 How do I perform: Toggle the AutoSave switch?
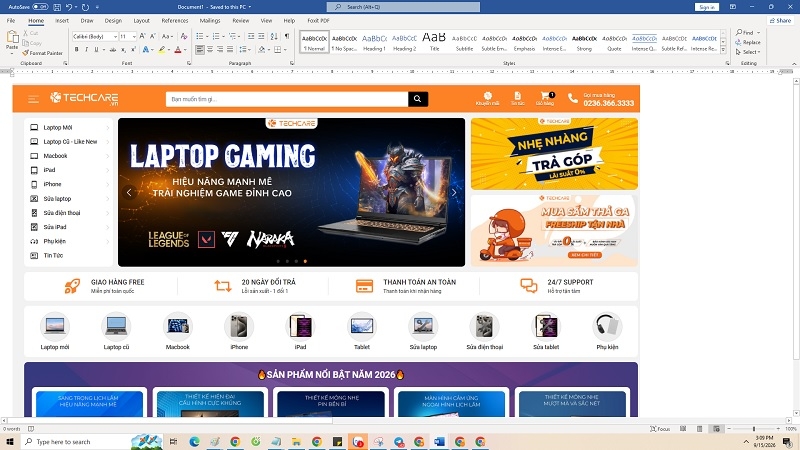[x=40, y=7]
